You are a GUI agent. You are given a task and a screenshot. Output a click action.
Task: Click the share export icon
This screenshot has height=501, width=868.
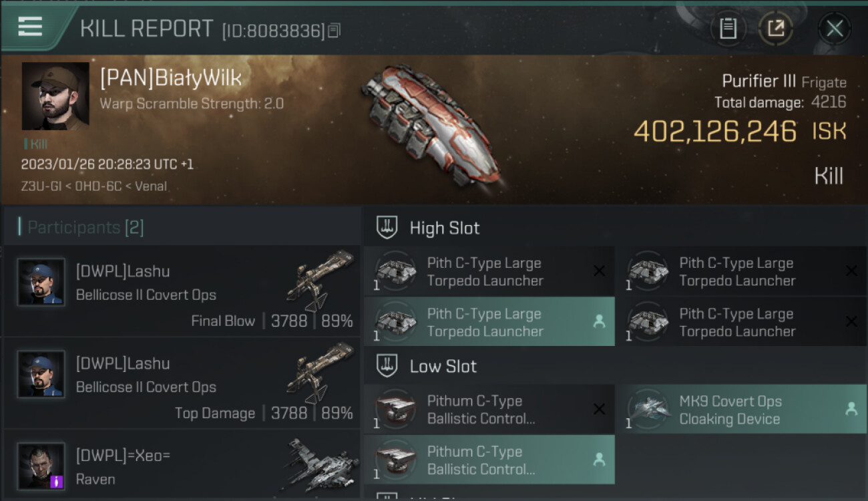[776, 29]
